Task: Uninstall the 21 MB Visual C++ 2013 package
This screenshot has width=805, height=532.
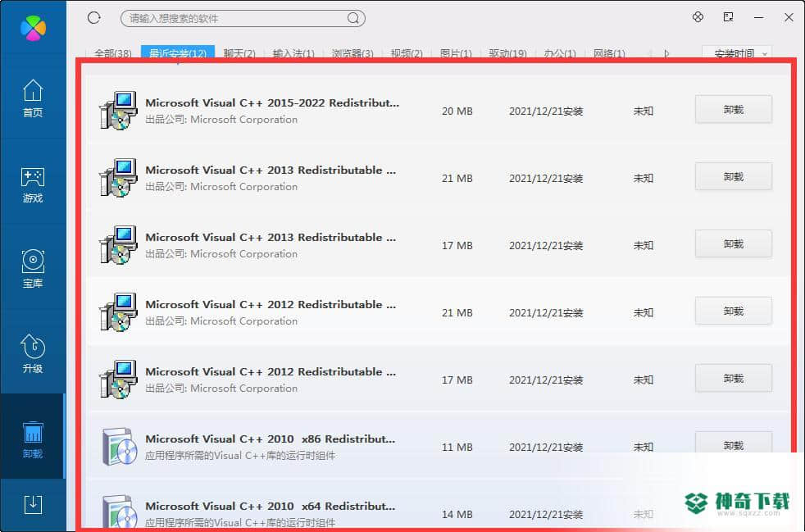Action: click(x=733, y=176)
